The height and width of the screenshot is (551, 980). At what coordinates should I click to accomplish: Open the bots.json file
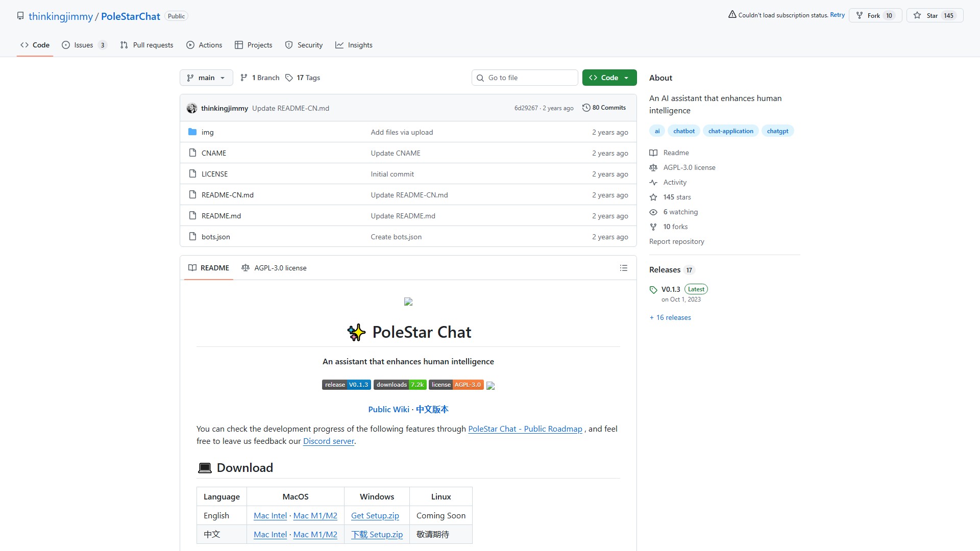click(x=215, y=237)
